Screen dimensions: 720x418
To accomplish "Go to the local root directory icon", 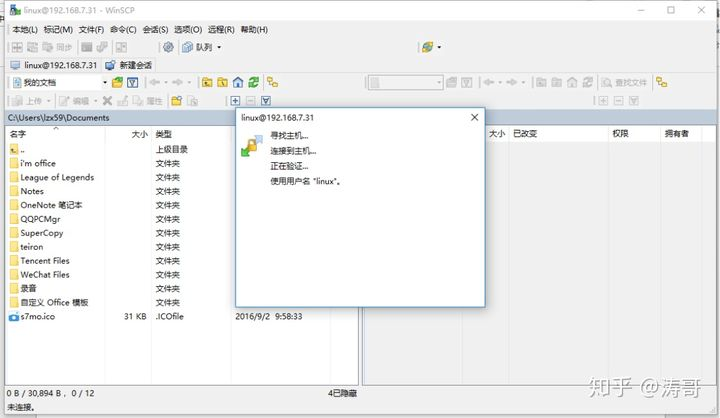I will [x=223, y=83].
